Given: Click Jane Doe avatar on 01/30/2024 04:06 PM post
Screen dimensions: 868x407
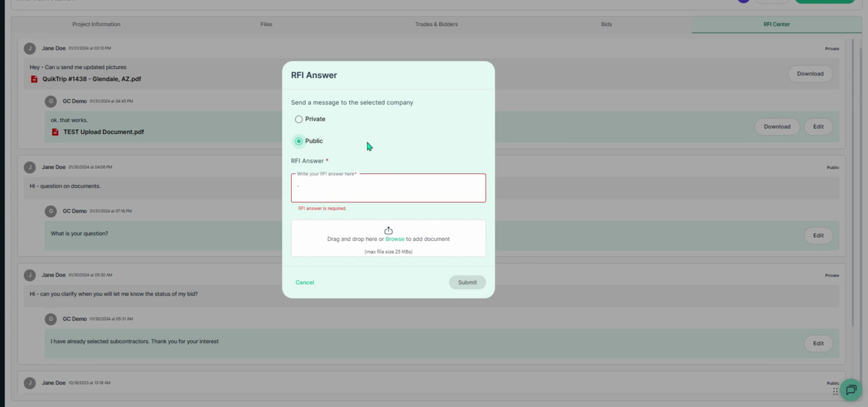Looking at the screenshot, I should pos(29,167).
